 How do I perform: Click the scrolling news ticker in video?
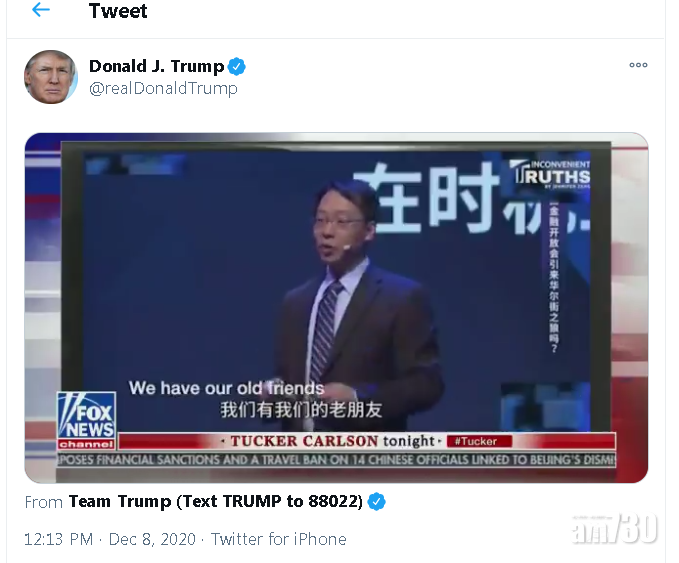tap(336, 459)
